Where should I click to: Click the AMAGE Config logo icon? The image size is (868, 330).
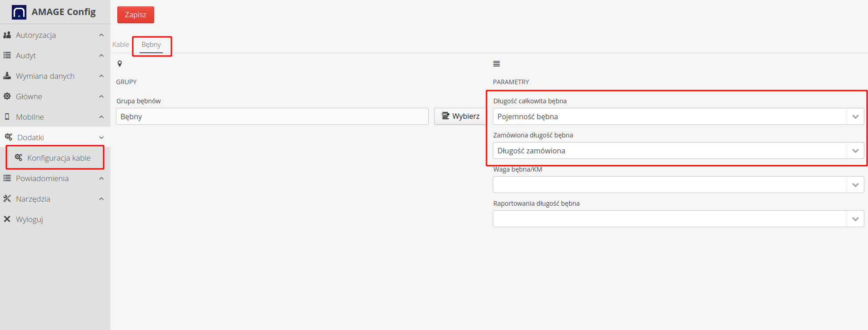point(19,12)
